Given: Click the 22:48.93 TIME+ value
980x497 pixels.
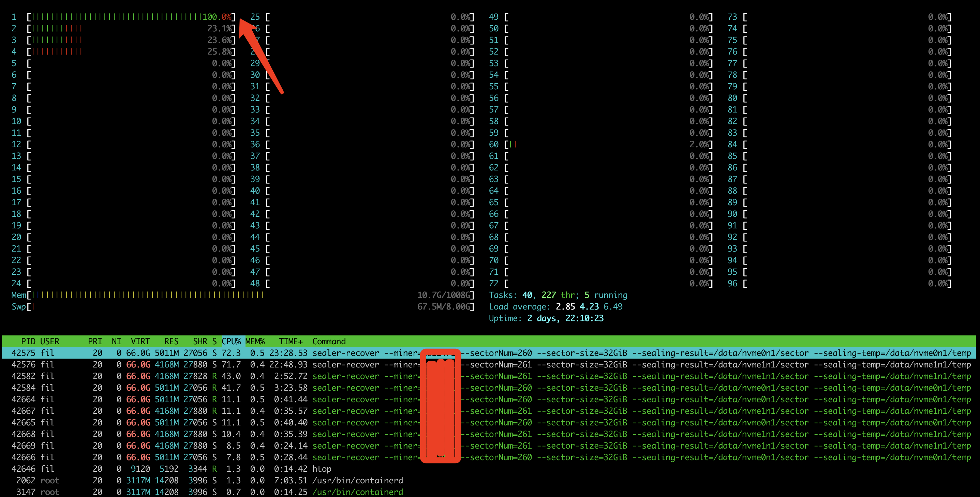Looking at the screenshot, I should [x=288, y=364].
